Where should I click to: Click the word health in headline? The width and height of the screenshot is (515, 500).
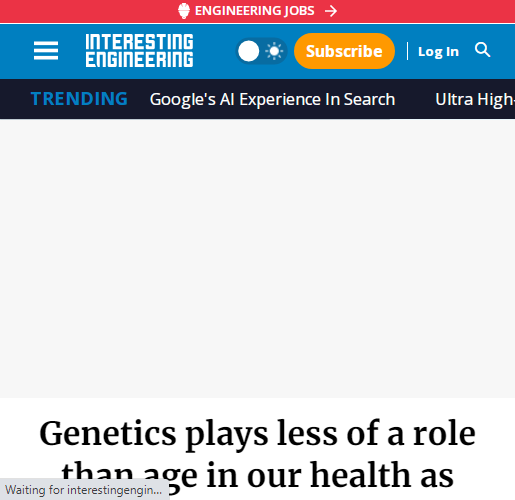pyautogui.click(x=361, y=475)
